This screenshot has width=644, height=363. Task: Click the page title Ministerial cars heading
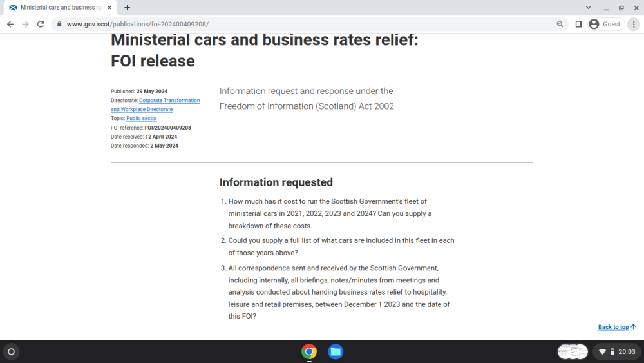(x=265, y=50)
